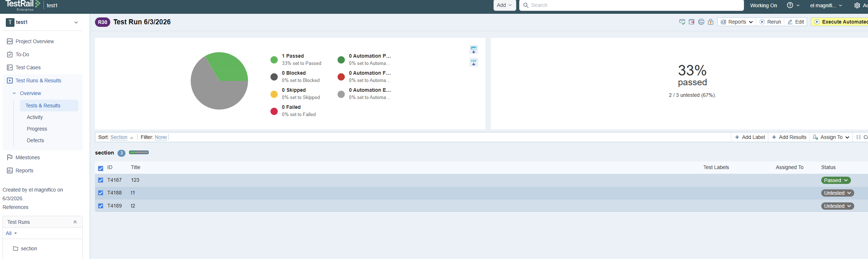Screen dimensions: 868x259
Task: Download chart as image icon
Action: 474,50
